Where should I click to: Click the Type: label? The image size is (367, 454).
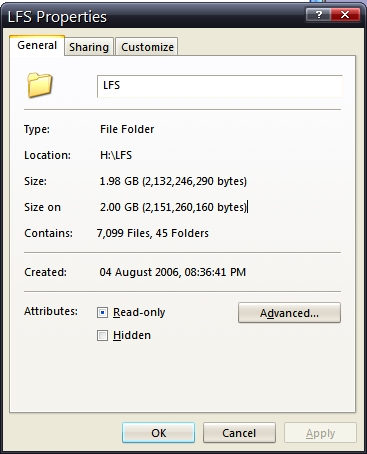tap(37, 129)
